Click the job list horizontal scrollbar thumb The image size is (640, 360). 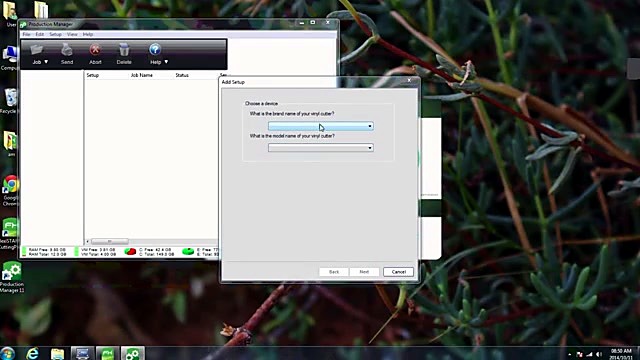point(109,242)
